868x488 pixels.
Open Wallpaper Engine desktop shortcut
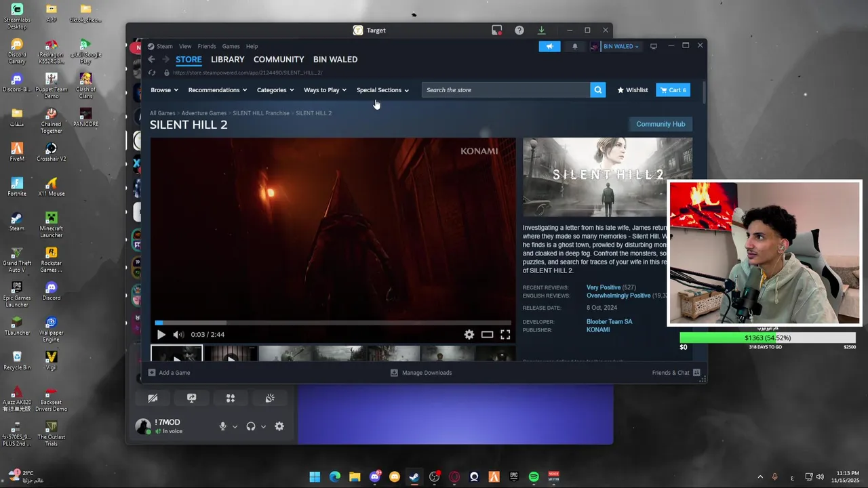(51, 329)
